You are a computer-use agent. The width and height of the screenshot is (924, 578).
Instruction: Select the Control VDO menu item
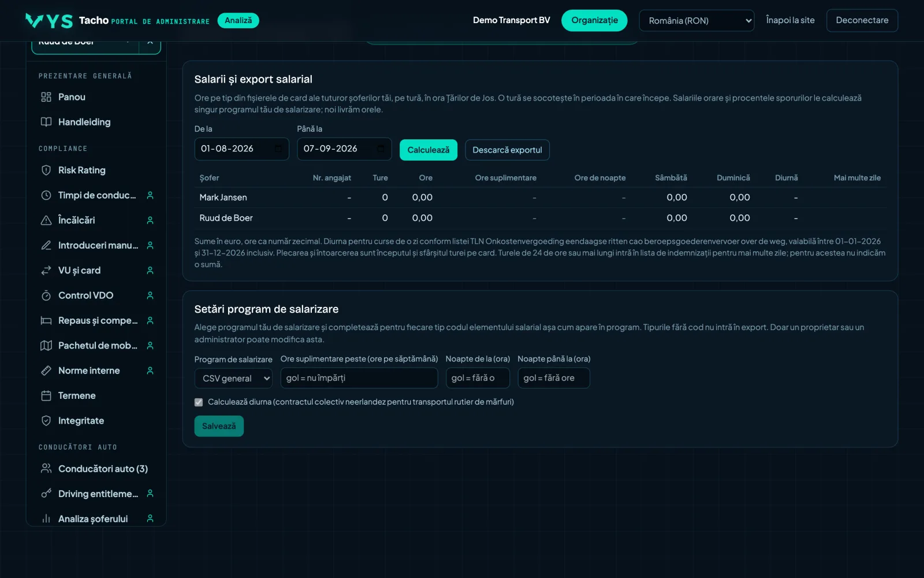point(96,295)
